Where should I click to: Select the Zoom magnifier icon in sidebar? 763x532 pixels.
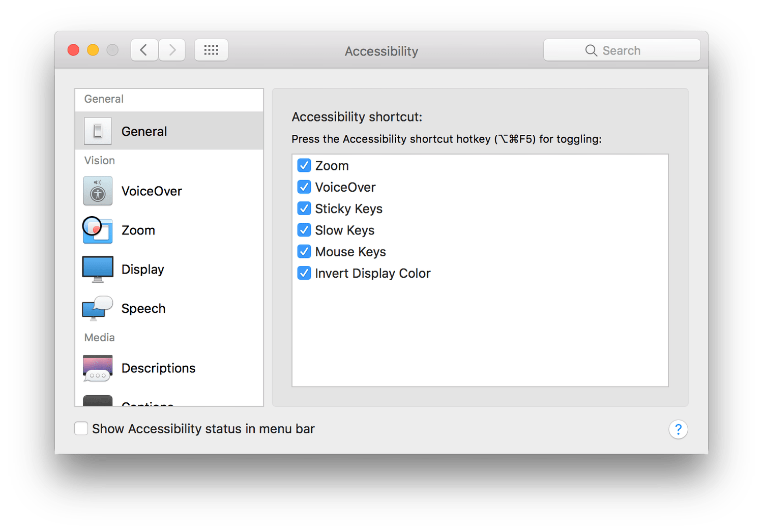click(x=98, y=230)
